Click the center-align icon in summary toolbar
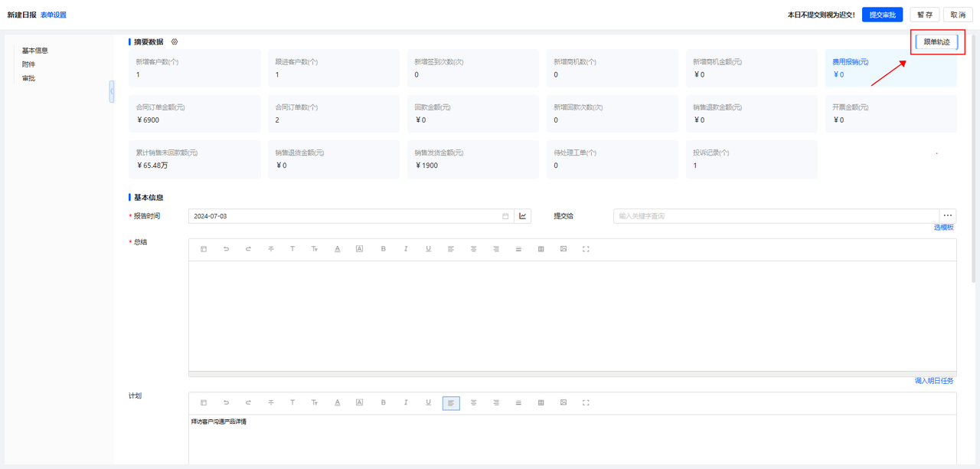The width and height of the screenshot is (980, 469). point(472,249)
